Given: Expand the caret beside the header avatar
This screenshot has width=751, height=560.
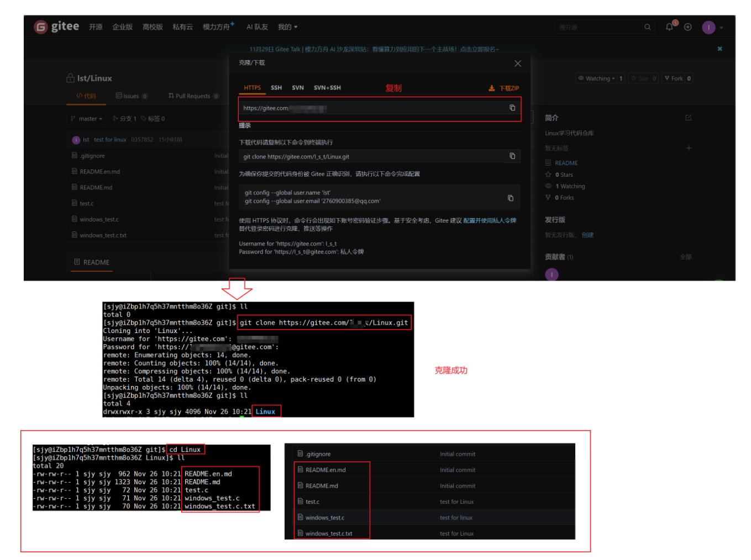Looking at the screenshot, I should [x=721, y=28].
